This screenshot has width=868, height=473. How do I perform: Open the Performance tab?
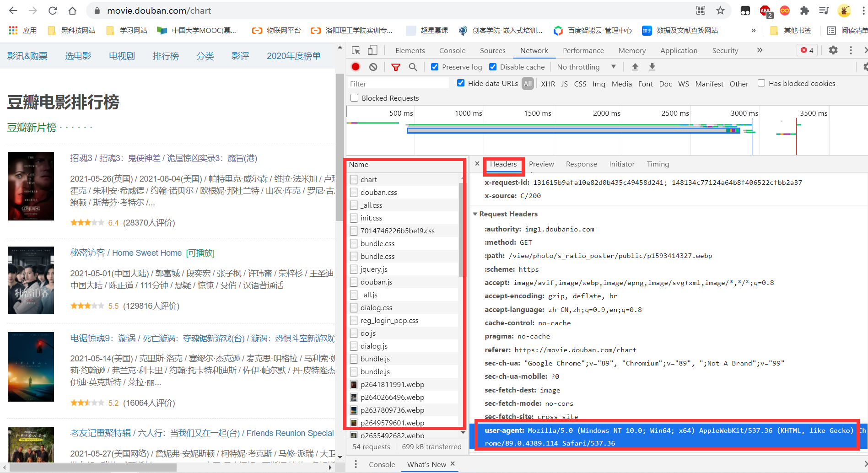[583, 50]
